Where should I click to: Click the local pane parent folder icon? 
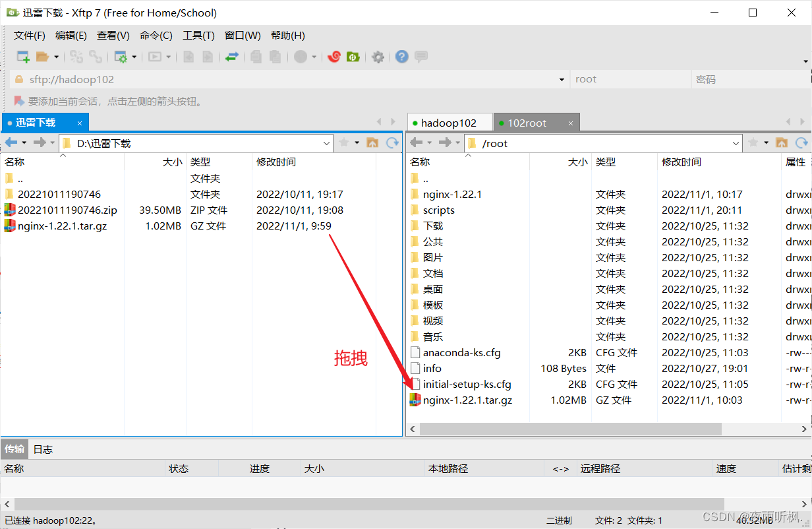(372, 142)
